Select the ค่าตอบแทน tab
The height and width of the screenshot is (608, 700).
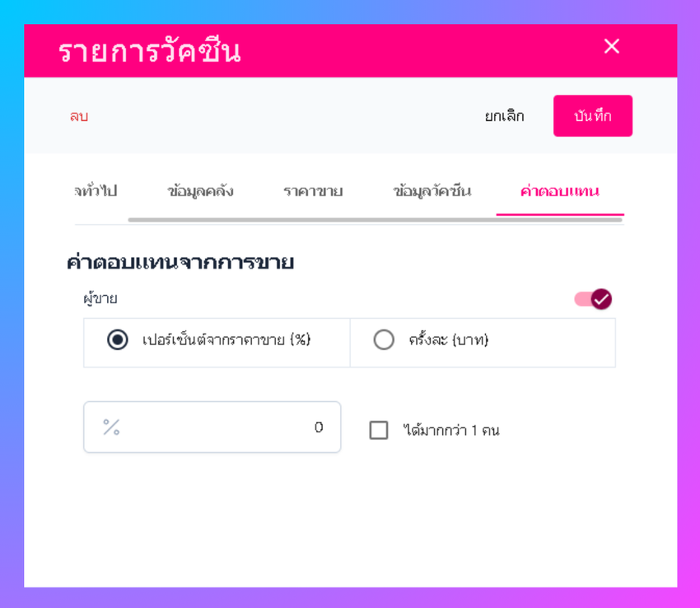(560, 191)
